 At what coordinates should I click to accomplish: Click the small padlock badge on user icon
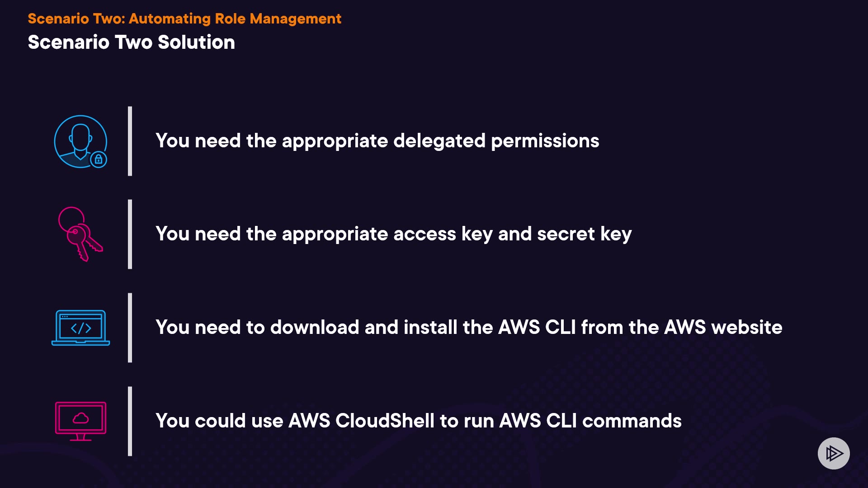click(x=99, y=160)
